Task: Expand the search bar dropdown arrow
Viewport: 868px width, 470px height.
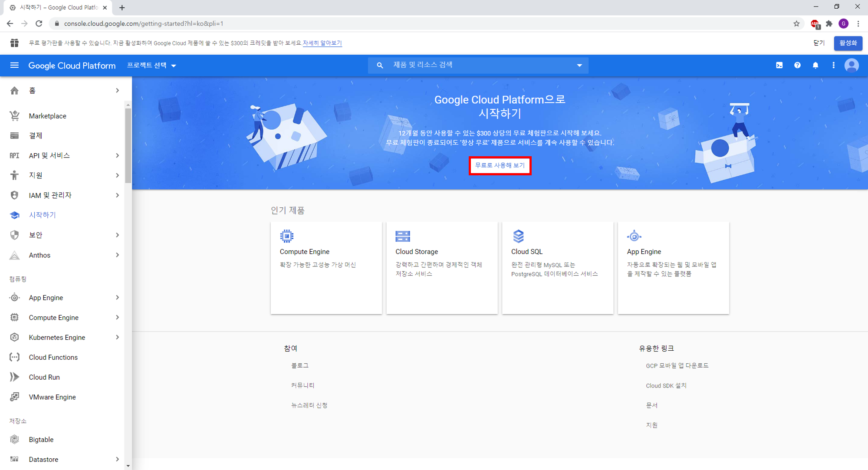Action: 579,66
